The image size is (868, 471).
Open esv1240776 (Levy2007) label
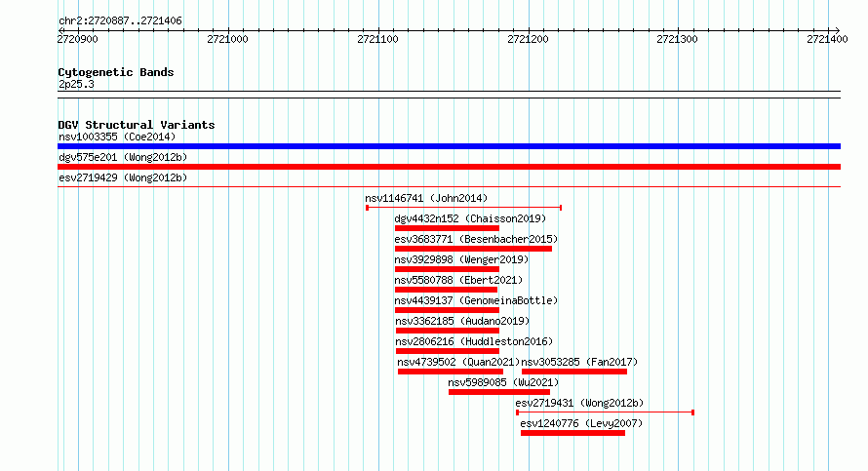tap(581, 423)
